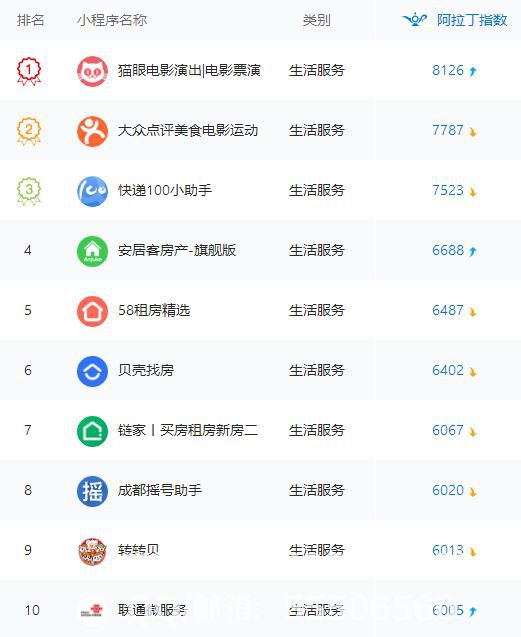Image resolution: width=521 pixels, height=637 pixels.
Task: Open the China Unicom red logo
Action: [92, 610]
